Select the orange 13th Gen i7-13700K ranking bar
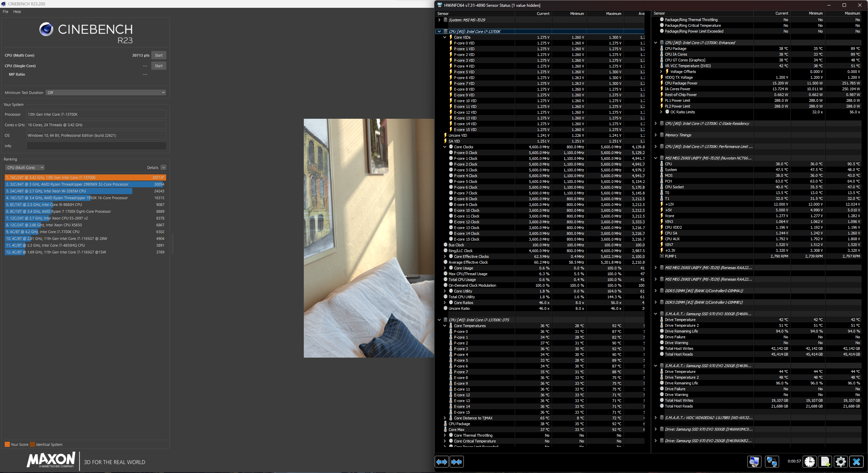The width and height of the screenshot is (868, 473). pos(85,177)
